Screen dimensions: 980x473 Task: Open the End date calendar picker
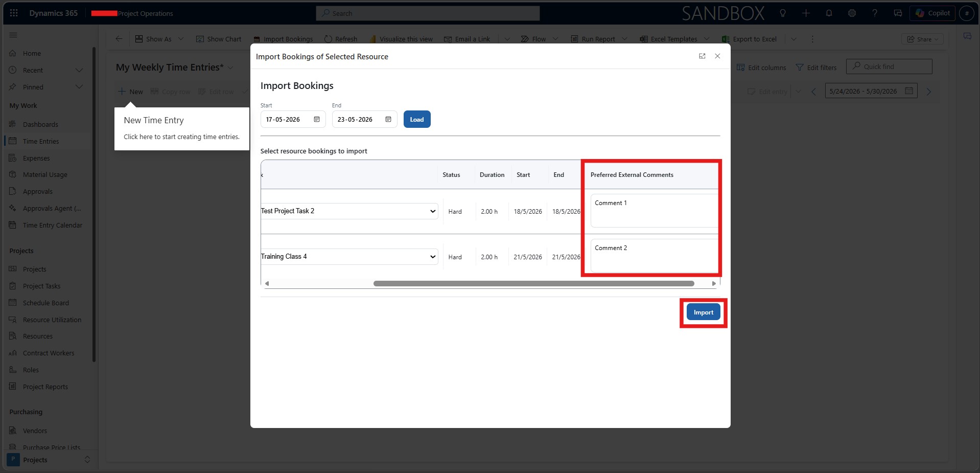388,120
